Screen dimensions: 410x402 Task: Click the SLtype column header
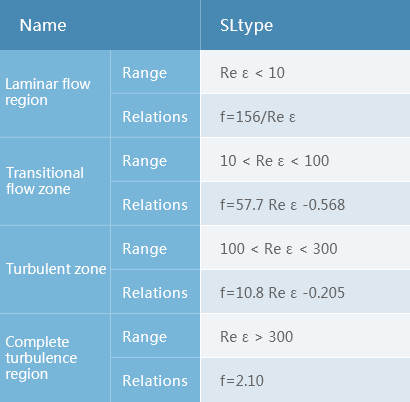tap(305, 25)
